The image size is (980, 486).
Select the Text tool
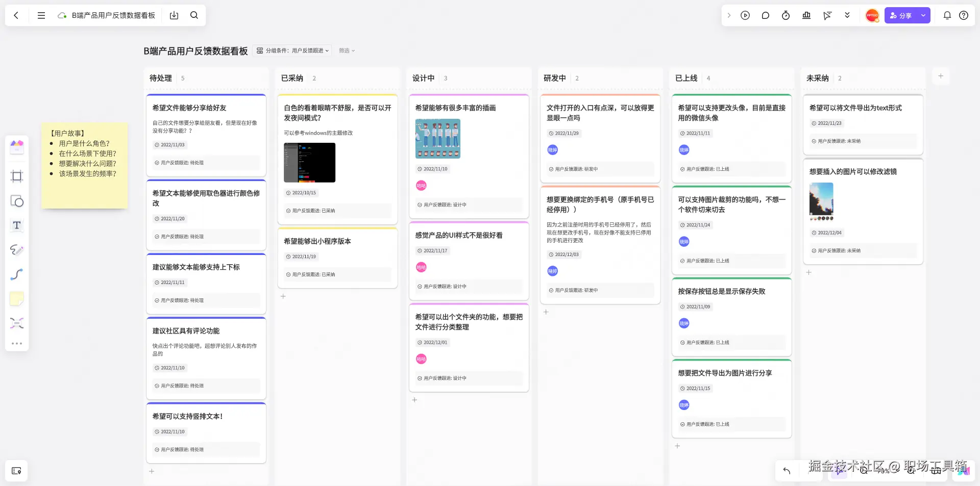coord(17,225)
